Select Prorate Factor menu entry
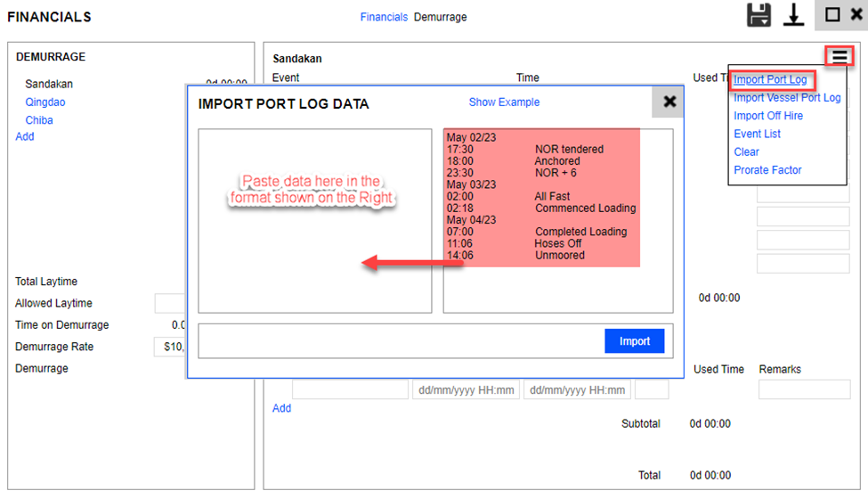868x499 pixels. (x=767, y=169)
